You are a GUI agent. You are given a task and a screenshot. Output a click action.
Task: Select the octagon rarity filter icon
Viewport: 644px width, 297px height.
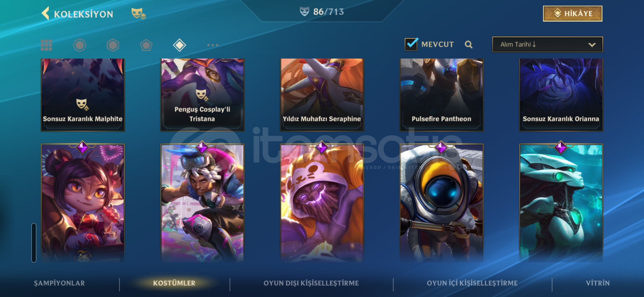coord(80,45)
